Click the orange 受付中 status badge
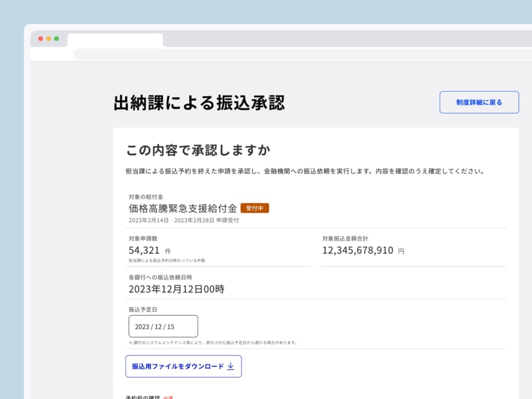 point(254,208)
